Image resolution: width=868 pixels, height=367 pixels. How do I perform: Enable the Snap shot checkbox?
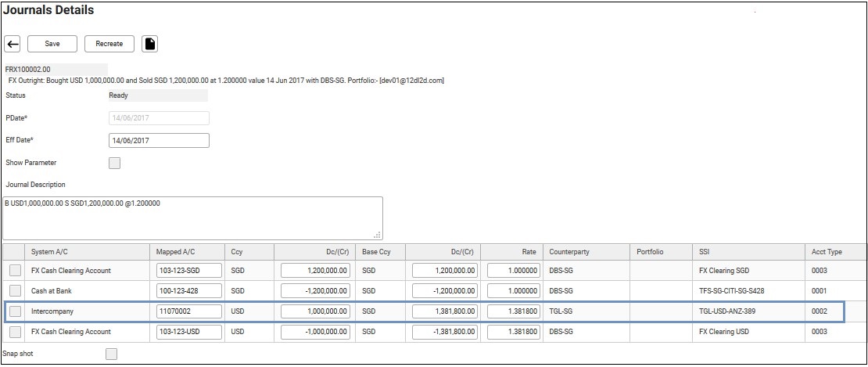[x=112, y=354]
